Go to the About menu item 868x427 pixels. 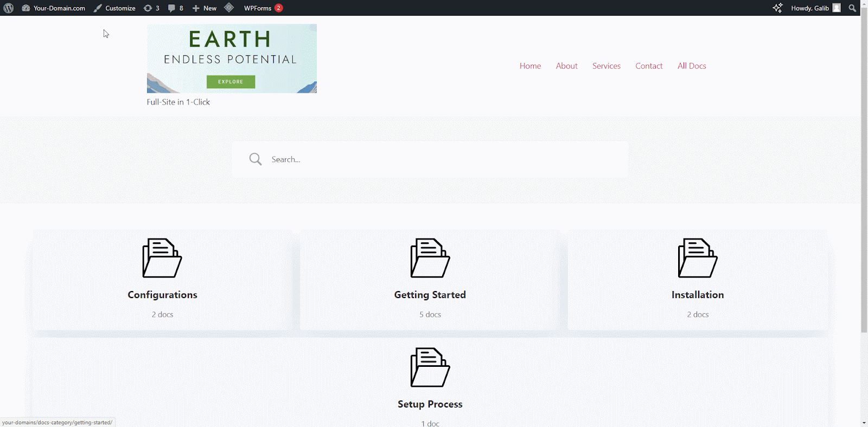[x=566, y=66]
